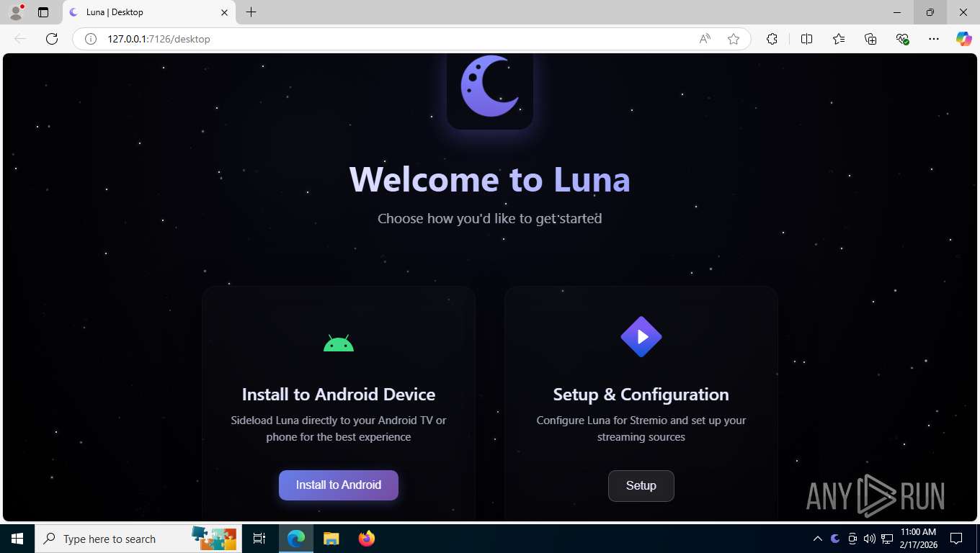Click the Luna crescent moon logo
Screen dimensions: 980x553
[x=490, y=88]
